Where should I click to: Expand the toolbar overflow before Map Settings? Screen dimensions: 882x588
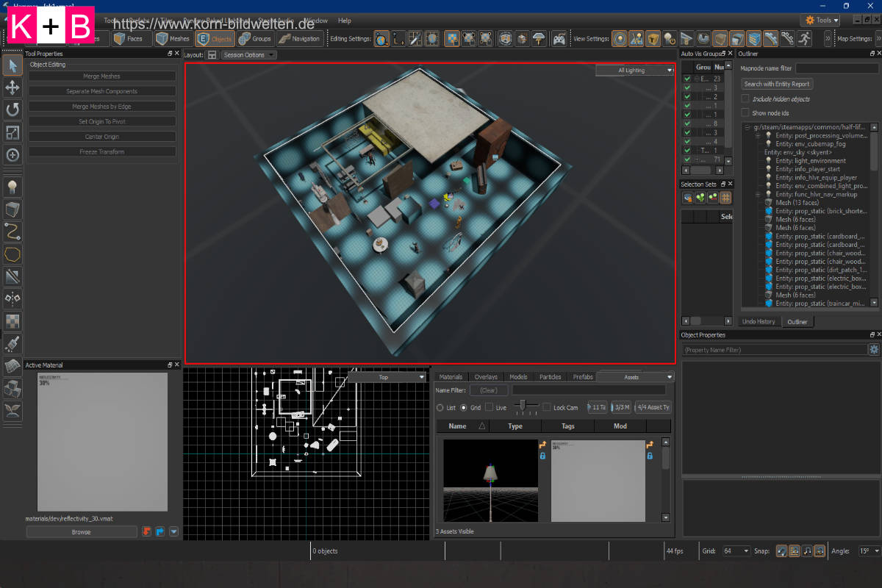tap(828, 38)
